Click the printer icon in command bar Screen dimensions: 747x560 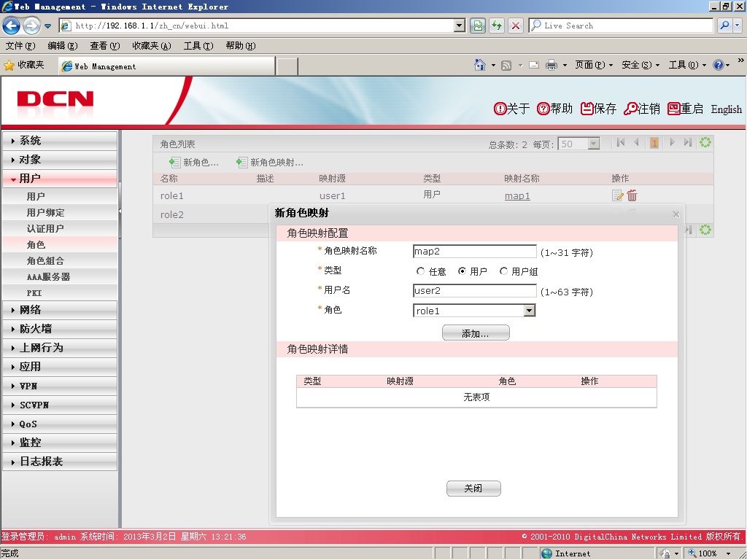[x=551, y=65]
